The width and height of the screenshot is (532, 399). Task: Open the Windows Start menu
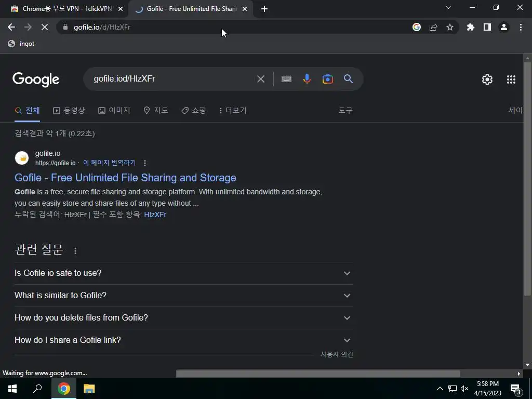[12, 389]
